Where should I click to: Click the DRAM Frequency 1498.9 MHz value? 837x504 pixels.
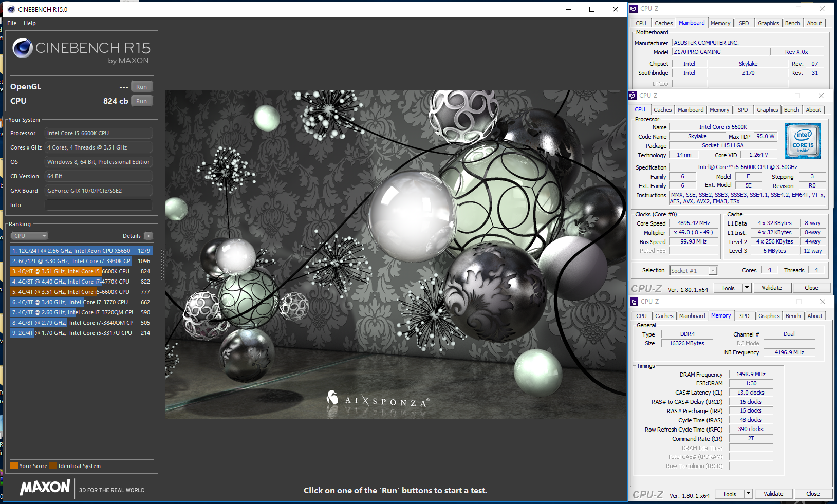point(751,374)
